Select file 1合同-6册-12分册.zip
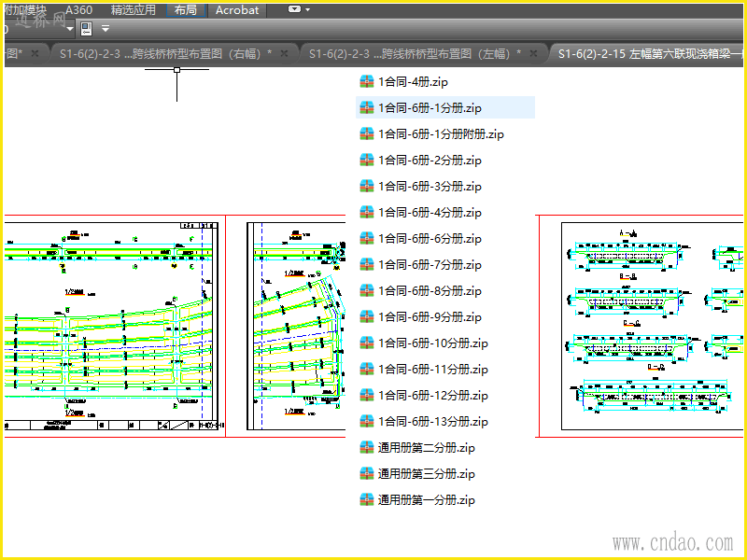This screenshot has width=747, height=560. (x=433, y=396)
